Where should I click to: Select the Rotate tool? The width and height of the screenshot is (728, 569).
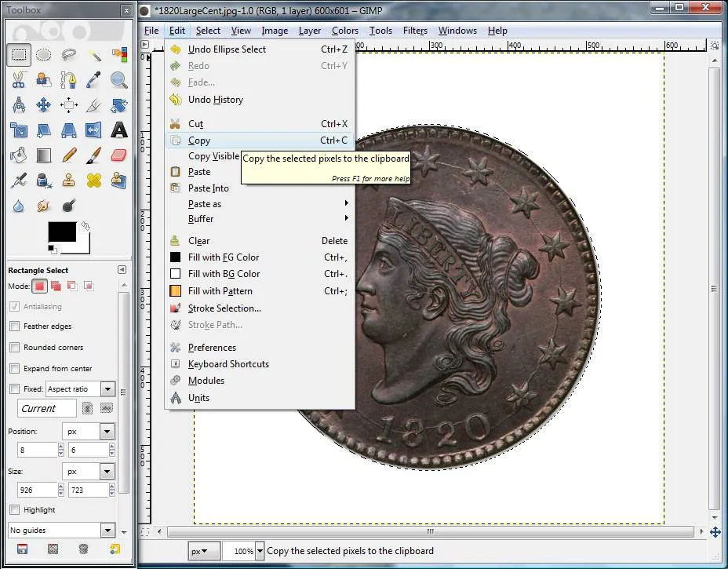119,105
